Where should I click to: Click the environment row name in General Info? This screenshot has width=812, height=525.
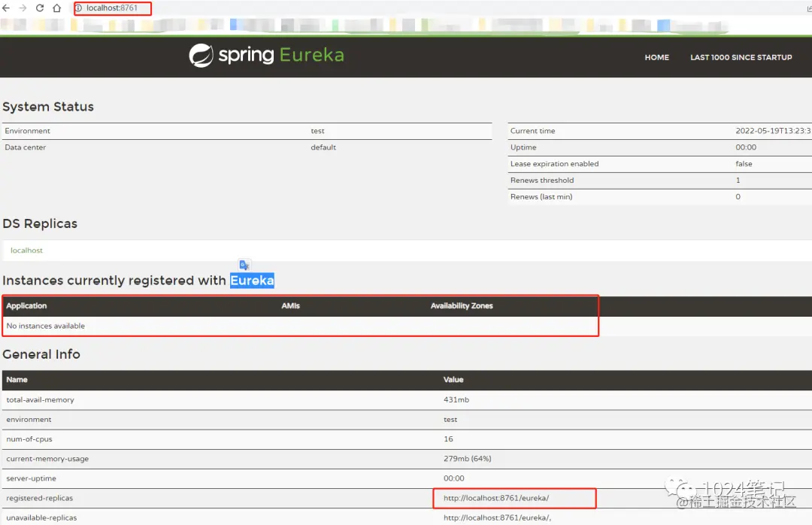[29, 420]
